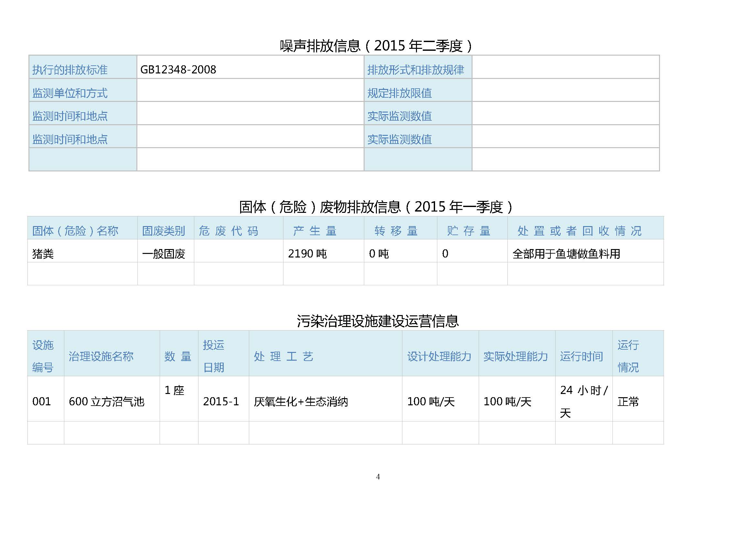Select the facility number 001

[x=41, y=401]
